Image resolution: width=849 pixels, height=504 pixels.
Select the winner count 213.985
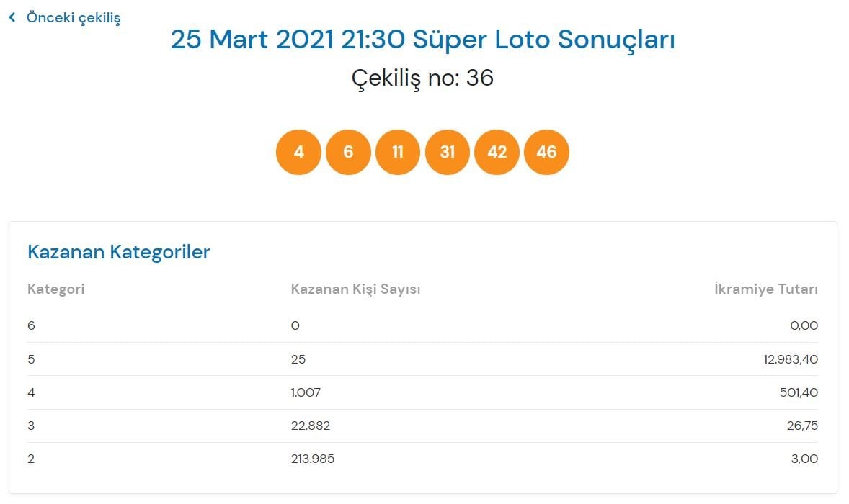pyautogui.click(x=313, y=459)
